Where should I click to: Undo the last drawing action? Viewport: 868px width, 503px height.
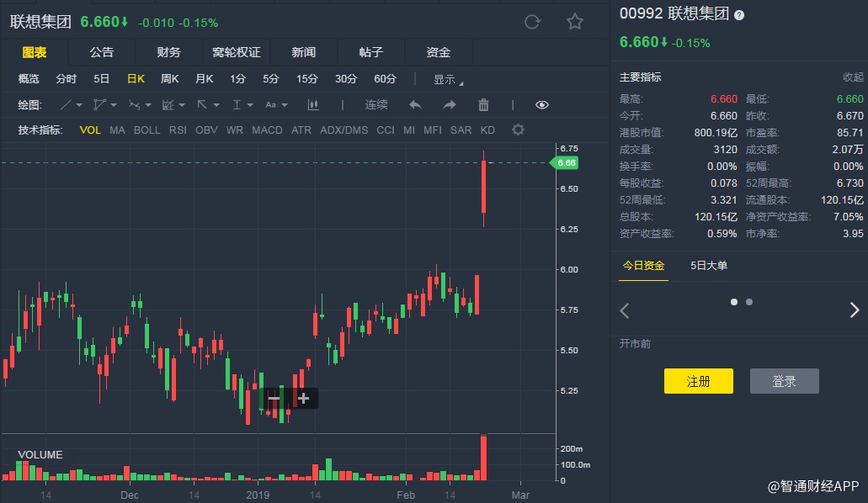click(x=415, y=104)
